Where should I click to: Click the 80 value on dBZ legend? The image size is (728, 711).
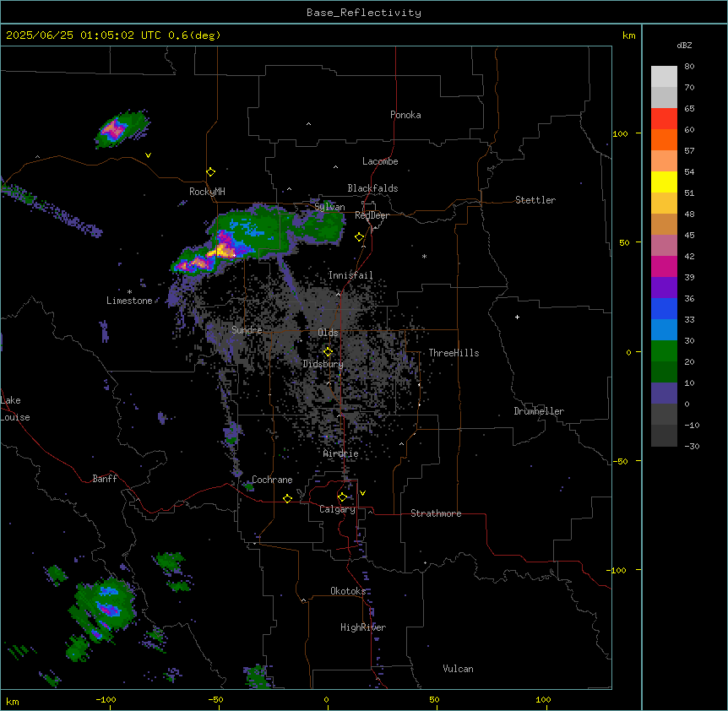coord(689,66)
